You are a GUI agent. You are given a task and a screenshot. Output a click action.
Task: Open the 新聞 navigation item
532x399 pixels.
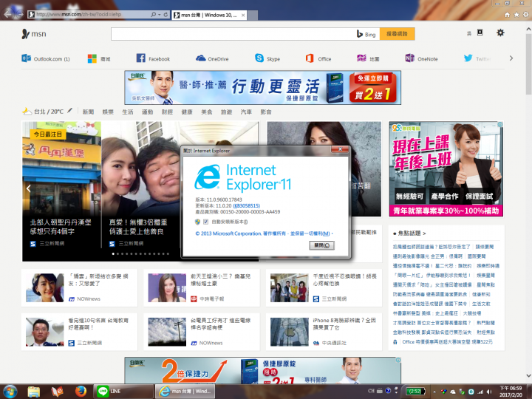click(x=88, y=112)
